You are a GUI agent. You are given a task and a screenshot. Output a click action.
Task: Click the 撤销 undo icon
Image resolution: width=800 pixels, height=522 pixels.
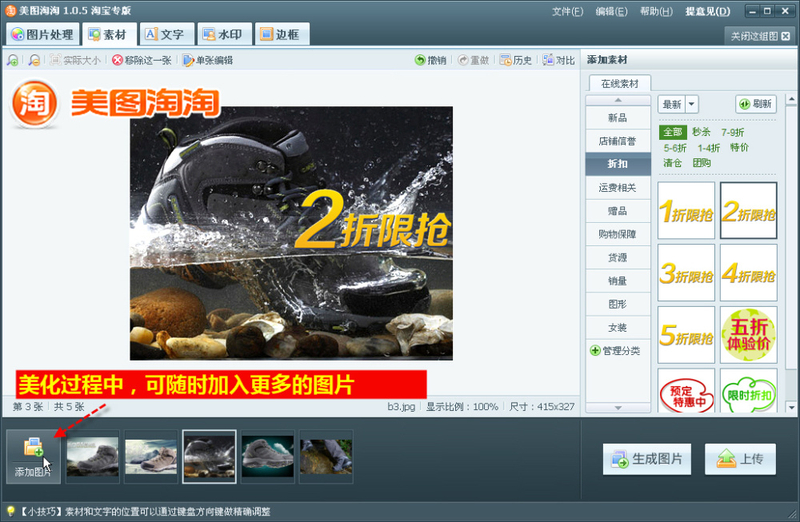[430, 60]
